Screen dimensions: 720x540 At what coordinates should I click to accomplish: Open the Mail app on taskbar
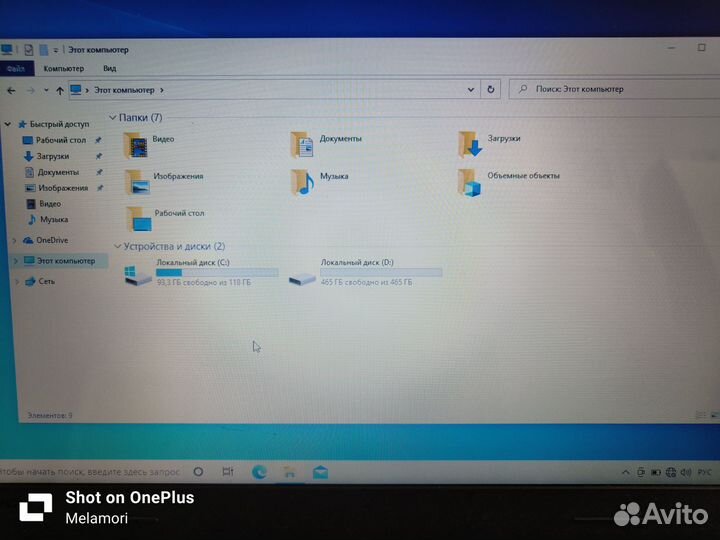click(x=320, y=472)
